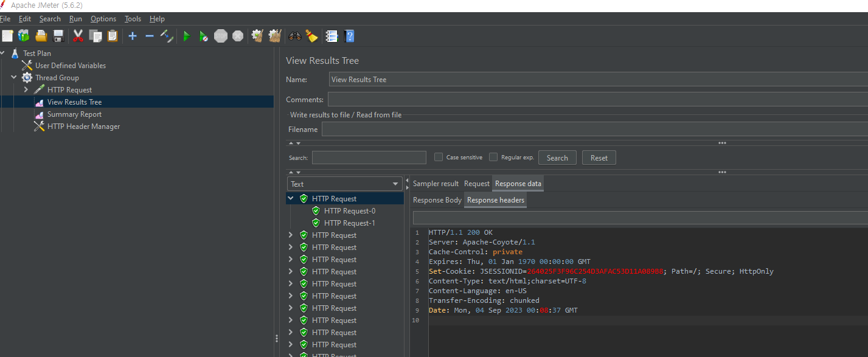868x357 pixels.
Task: Select HTTP Header Manager node
Action: (84, 127)
